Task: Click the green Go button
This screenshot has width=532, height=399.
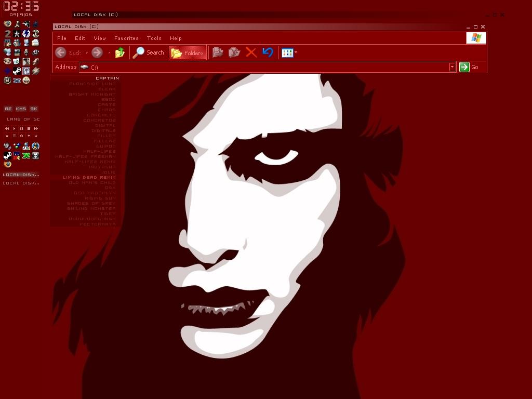Action: [x=469, y=67]
